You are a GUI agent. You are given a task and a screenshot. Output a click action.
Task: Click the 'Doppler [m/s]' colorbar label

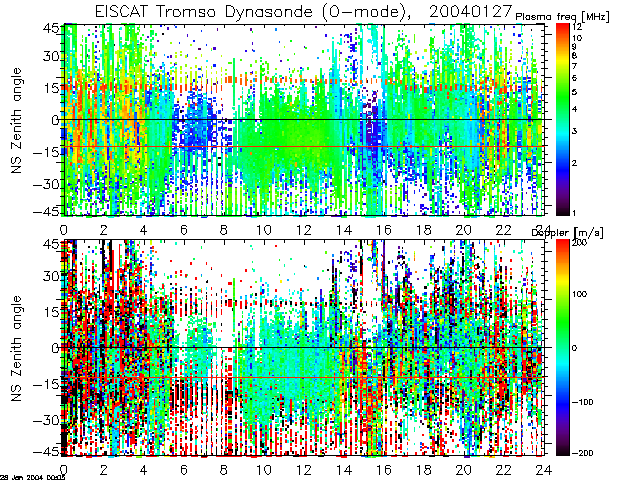pos(567,233)
